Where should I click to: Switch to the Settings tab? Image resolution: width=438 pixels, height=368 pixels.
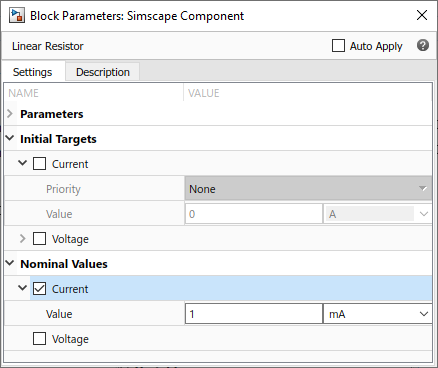coord(33,72)
